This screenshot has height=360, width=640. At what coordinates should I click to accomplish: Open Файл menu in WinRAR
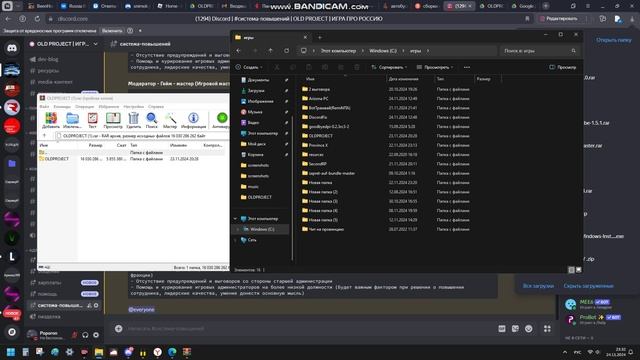pos(44,107)
